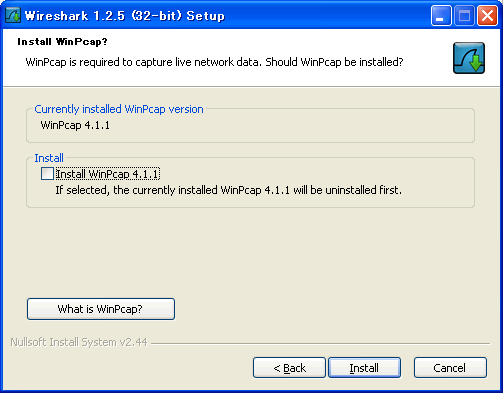
Task: Select the 'Currently installed WinPcap version' group label
Action: [x=119, y=109]
